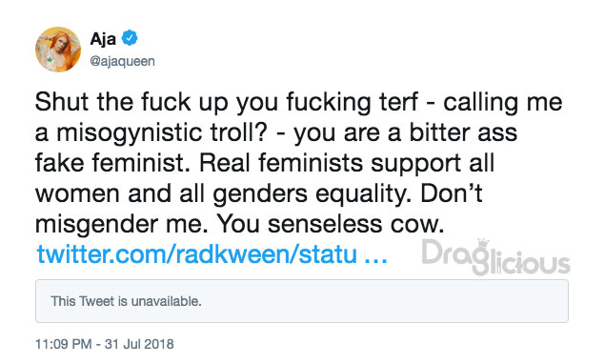Click the Dragilicious watermark logo

[x=495, y=257]
